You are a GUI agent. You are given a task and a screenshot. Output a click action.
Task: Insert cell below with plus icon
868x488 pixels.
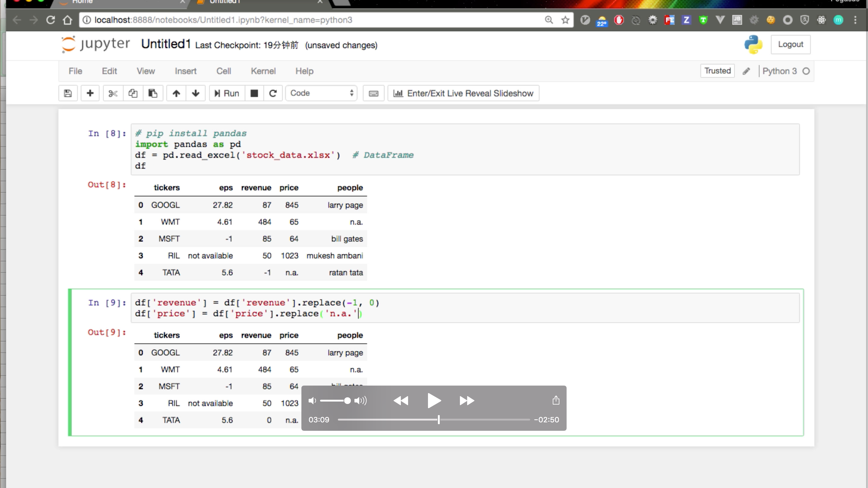click(x=90, y=93)
